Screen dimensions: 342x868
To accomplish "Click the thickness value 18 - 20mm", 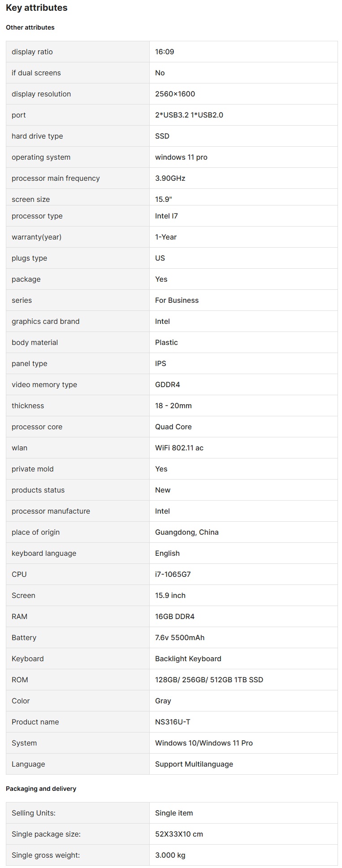I will [x=173, y=406].
